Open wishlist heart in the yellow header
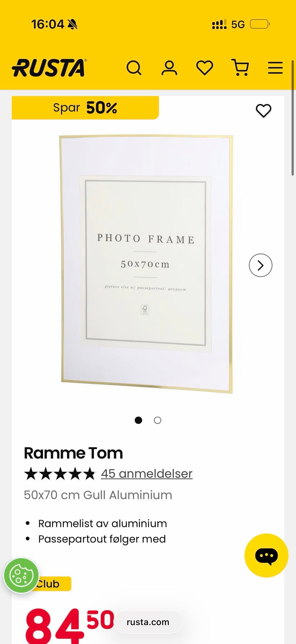 [205, 68]
